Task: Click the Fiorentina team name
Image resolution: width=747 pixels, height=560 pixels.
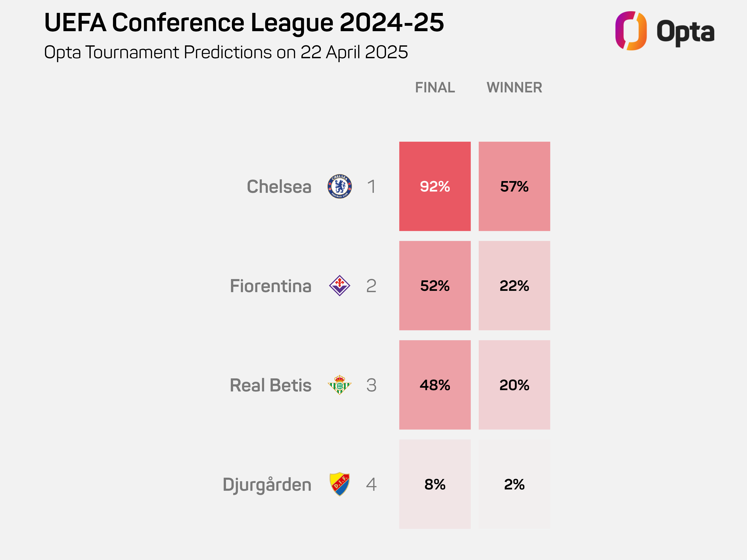Action: pos(270,286)
